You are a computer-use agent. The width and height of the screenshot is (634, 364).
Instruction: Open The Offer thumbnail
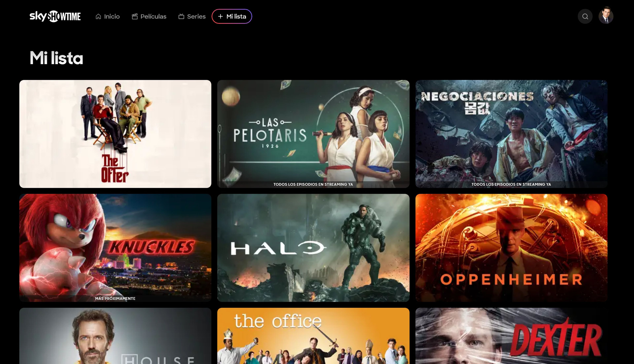(115, 134)
